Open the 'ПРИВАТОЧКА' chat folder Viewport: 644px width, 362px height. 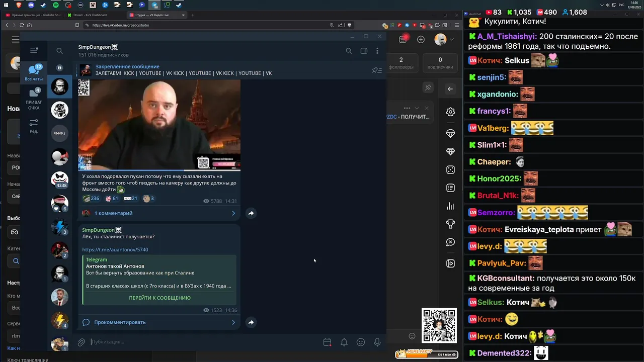tap(34, 99)
